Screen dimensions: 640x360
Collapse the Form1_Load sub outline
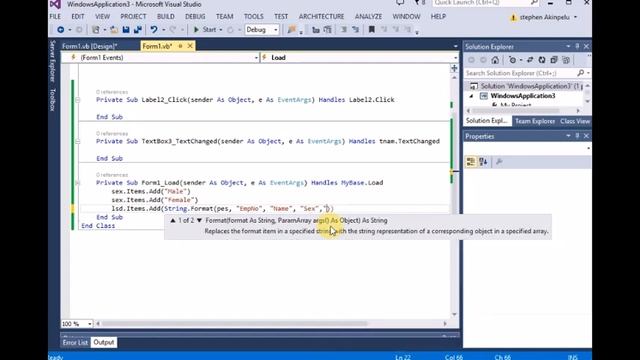tap(78, 183)
